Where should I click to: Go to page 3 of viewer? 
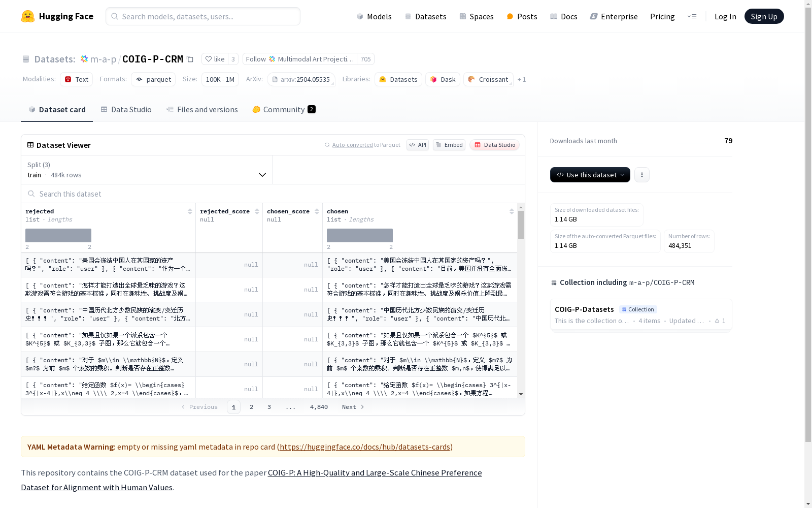(x=269, y=407)
